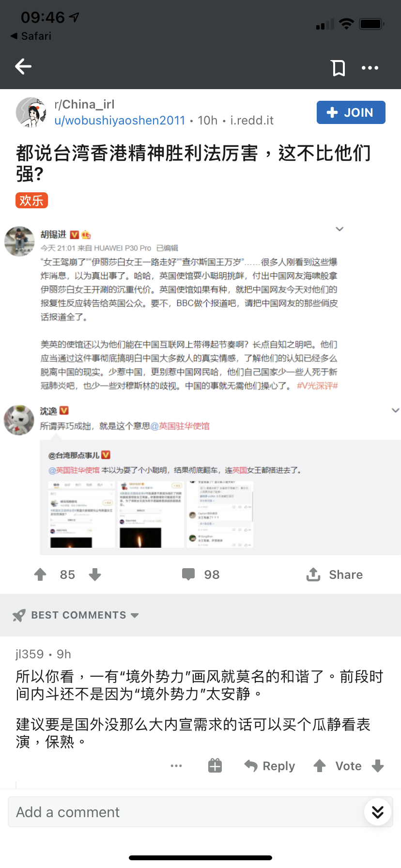The image size is (401, 868).
Task: Jump to next comment with double chevron
Action: point(378,812)
